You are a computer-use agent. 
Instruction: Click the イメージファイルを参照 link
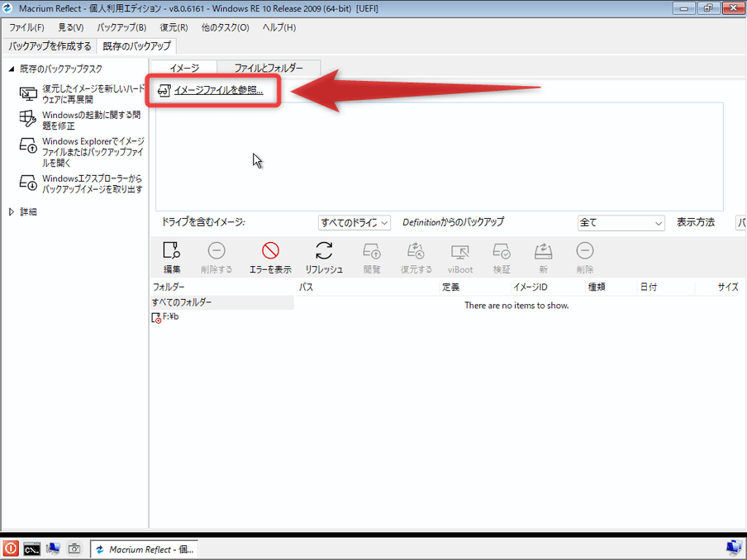pyautogui.click(x=218, y=90)
